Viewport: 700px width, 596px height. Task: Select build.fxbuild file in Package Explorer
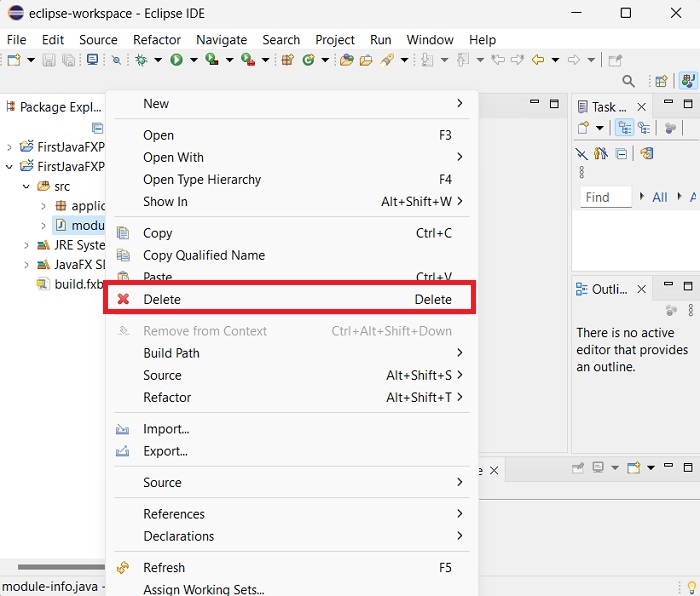70,284
